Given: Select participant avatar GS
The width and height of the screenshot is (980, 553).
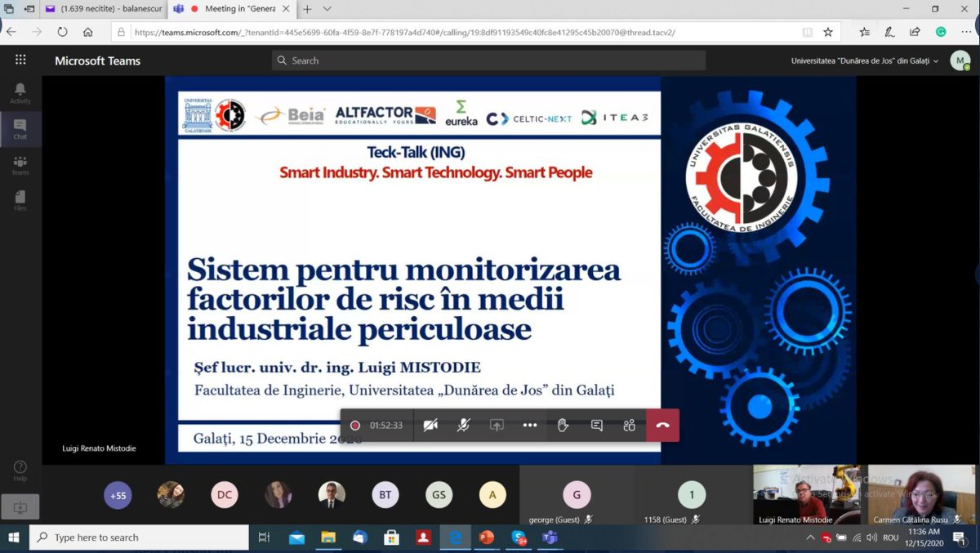Looking at the screenshot, I should coord(439,495).
